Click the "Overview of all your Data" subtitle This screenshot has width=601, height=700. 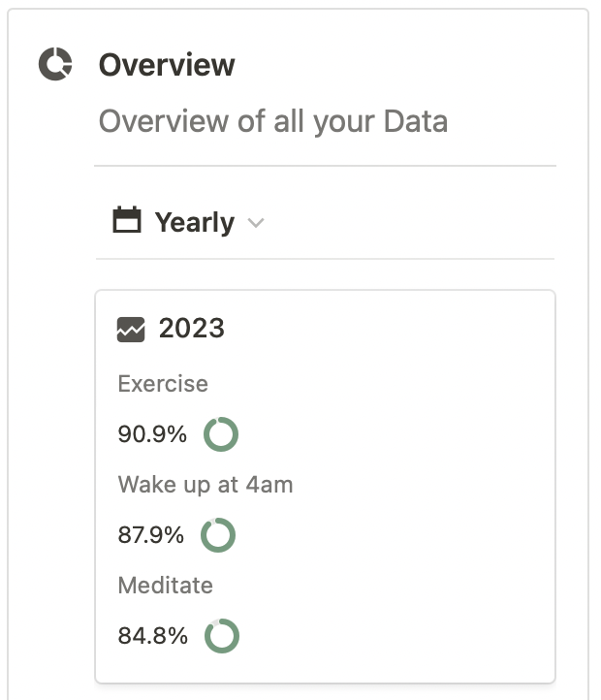(x=273, y=122)
